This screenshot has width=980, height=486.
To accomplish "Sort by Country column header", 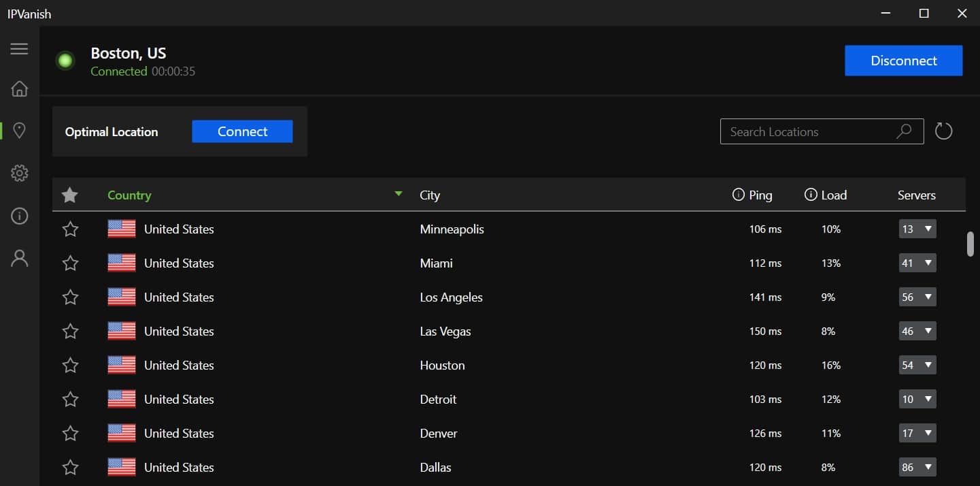I will point(129,195).
